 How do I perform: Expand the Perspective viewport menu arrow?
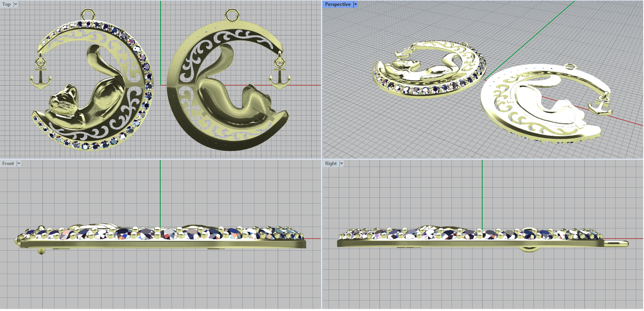(355, 4)
